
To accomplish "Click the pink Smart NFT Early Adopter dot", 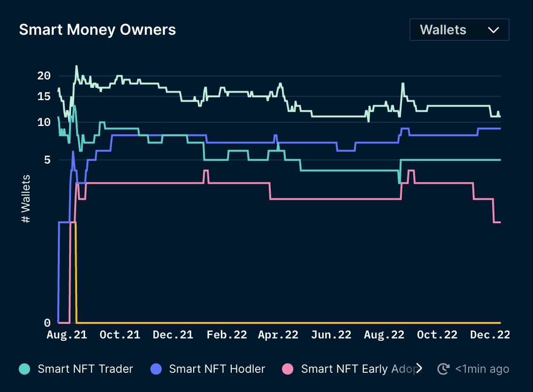I will (x=287, y=369).
